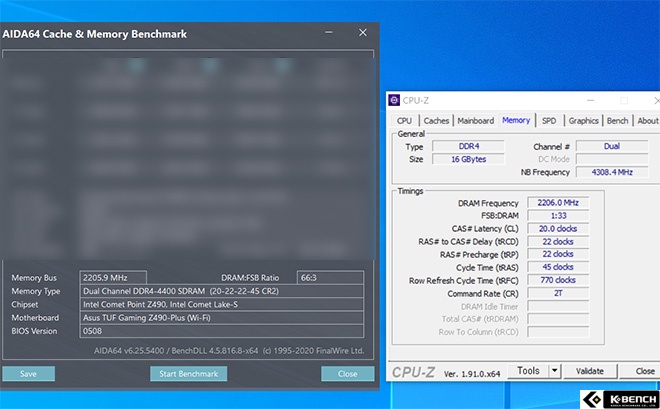The height and width of the screenshot is (409, 660).
Task: Minimize the CPU-Z window
Action: [591, 100]
